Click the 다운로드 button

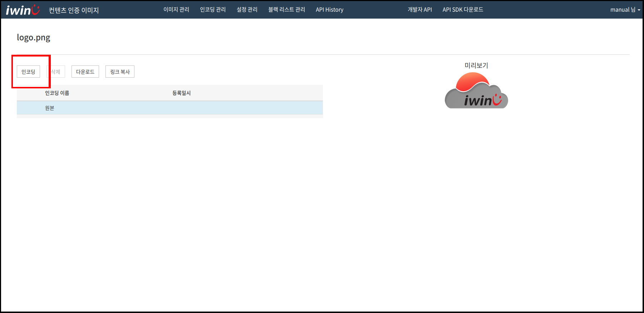85,72
